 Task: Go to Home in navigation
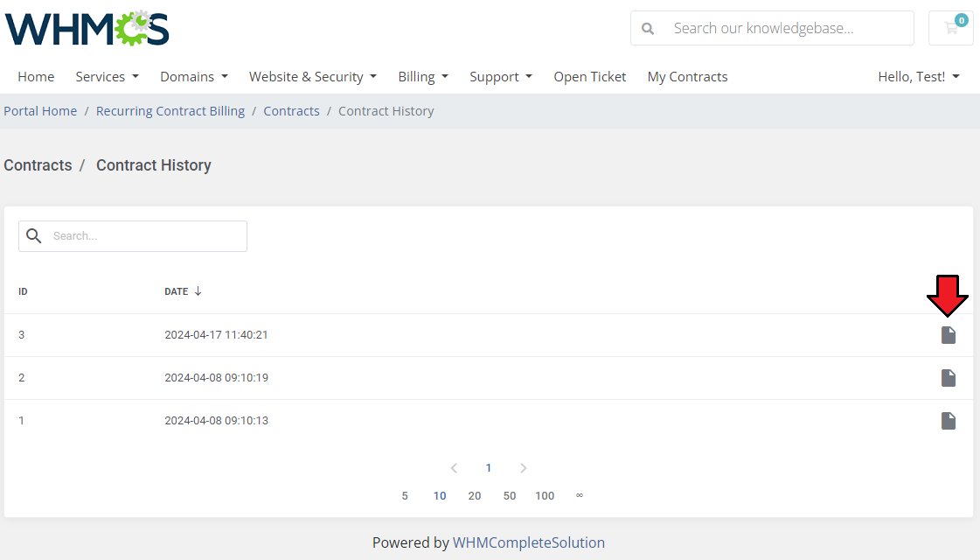tap(36, 77)
